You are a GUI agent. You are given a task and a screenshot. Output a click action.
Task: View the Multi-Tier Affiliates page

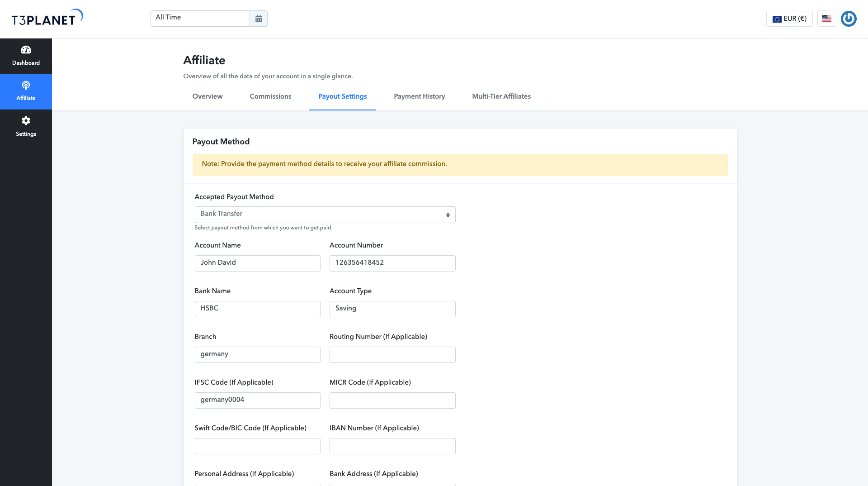[501, 96]
